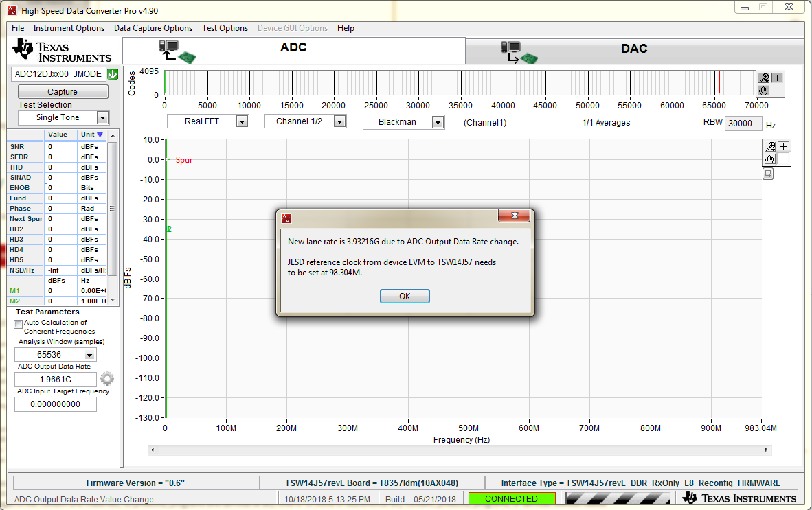Click the Texas Instruments logo in status bar
812x510 pixels.
[739, 498]
